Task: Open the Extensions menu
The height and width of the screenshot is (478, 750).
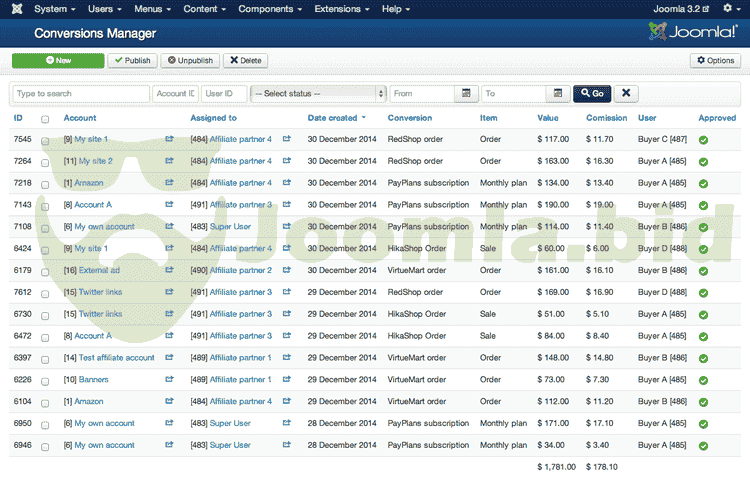Action: [341, 9]
